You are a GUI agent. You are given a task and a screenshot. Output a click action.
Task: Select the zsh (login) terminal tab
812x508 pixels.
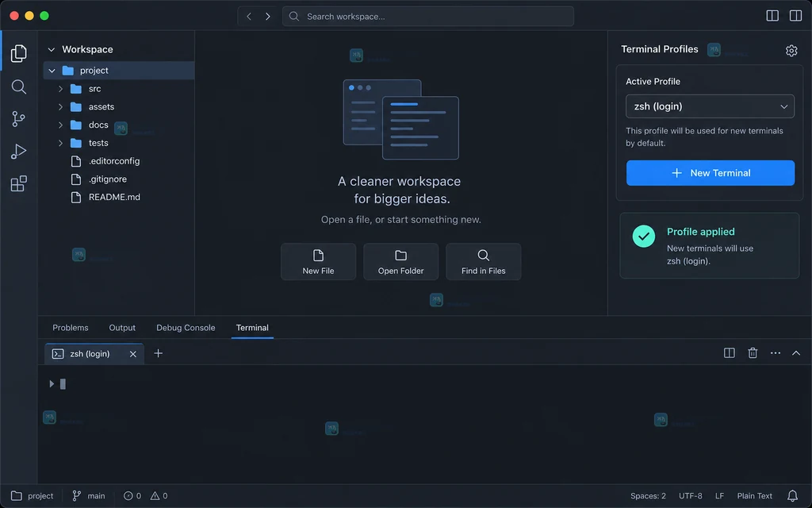[x=94, y=354]
